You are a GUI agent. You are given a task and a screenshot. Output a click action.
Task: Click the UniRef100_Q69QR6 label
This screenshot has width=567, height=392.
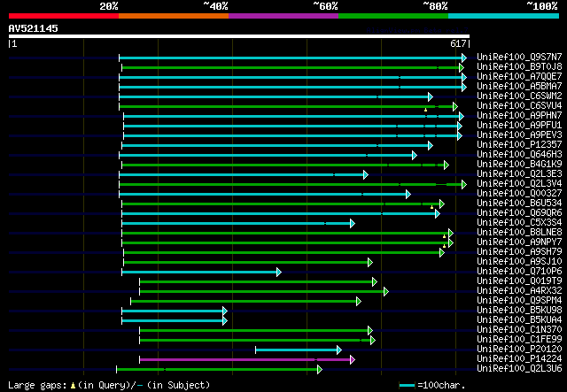(519, 212)
